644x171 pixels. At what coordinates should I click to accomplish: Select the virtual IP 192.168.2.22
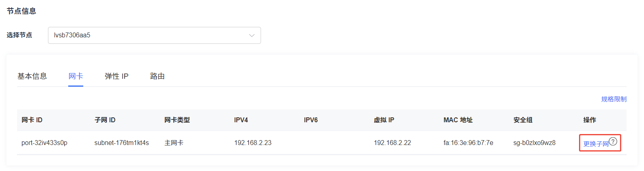(x=392, y=143)
